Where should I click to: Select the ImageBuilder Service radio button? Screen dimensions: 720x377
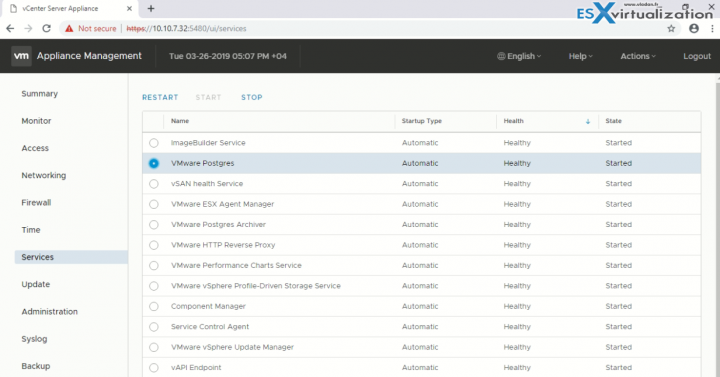point(154,143)
